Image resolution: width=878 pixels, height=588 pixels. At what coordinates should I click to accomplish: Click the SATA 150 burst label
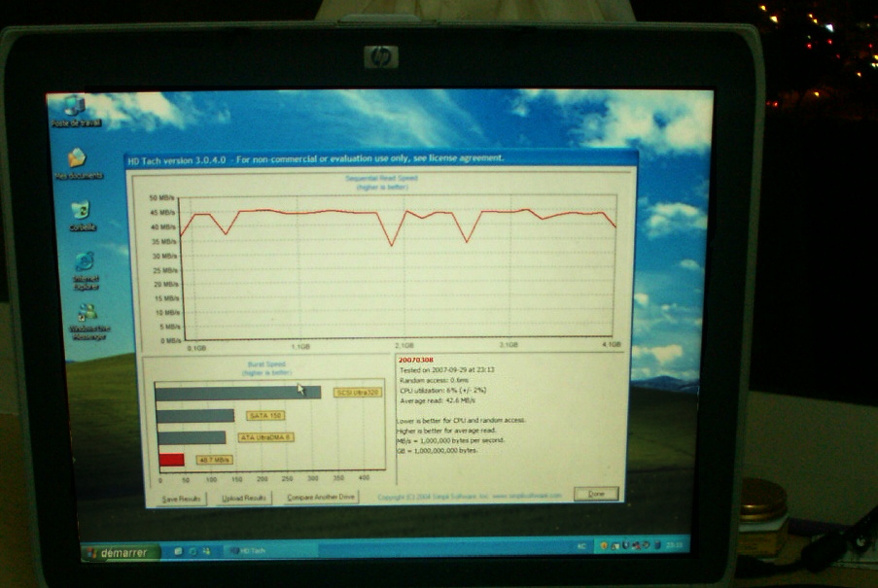click(x=266, y=416)
